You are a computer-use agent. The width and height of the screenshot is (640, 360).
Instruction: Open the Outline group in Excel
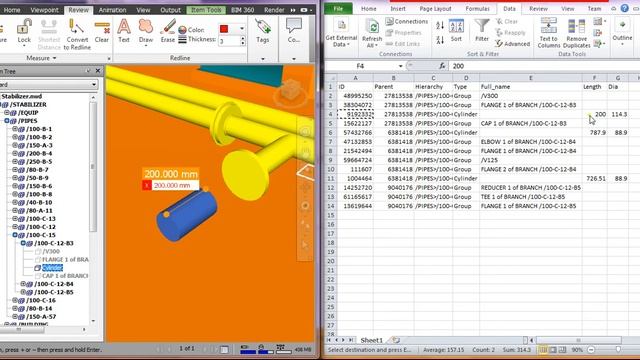coord(622,32)
